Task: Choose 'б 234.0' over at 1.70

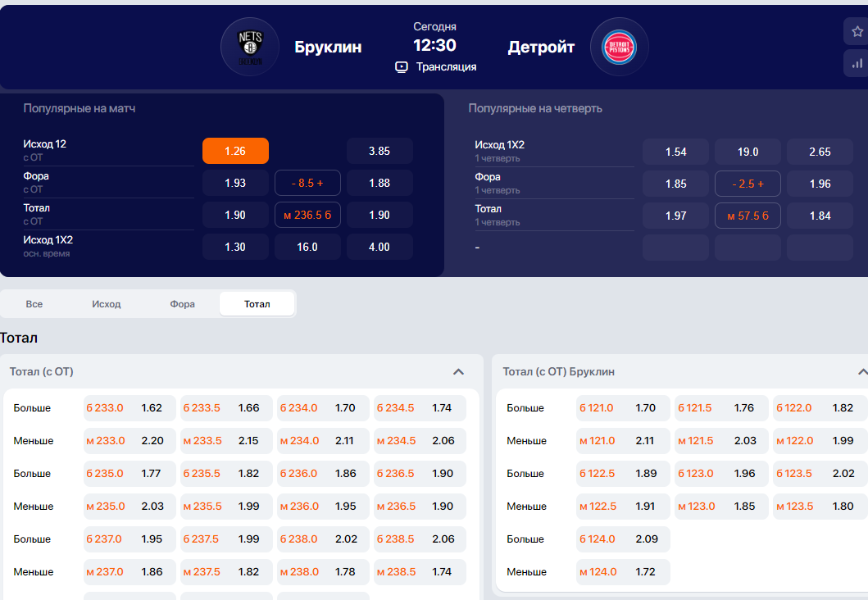Action: [x=323, y=408]
